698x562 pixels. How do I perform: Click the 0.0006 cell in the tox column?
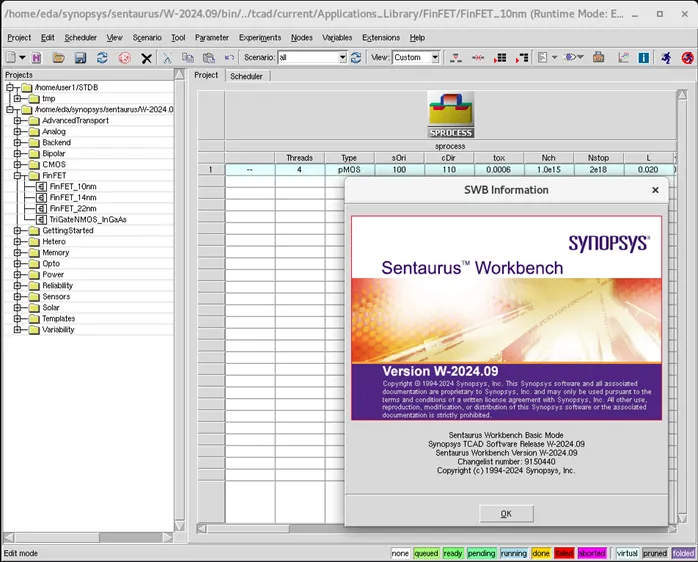pyautogui.click(x=499, y=170)
